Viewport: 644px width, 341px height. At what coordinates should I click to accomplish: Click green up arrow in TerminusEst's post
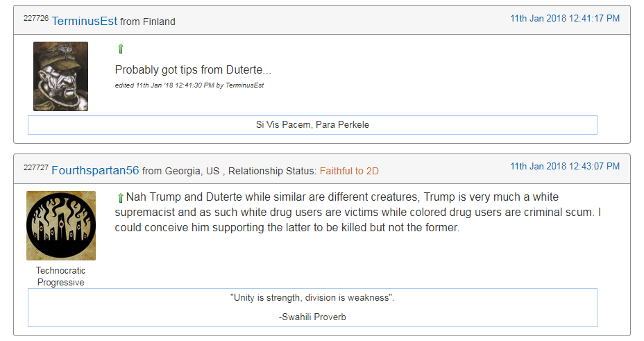pos(120,49)
